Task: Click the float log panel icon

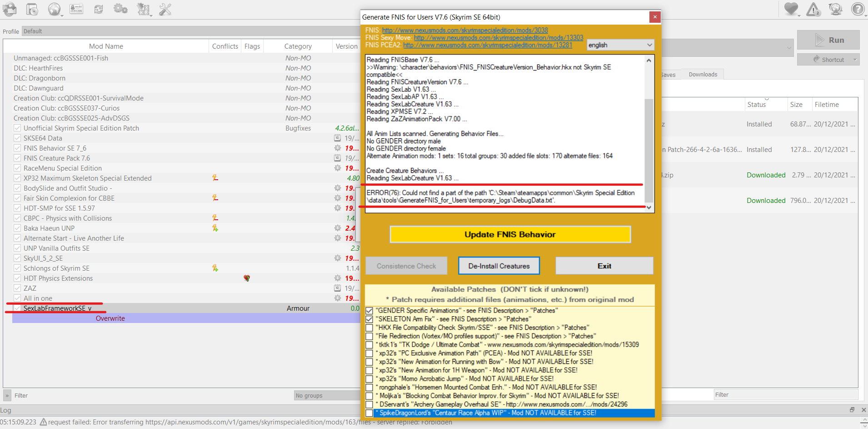Action: pos(852,410)
